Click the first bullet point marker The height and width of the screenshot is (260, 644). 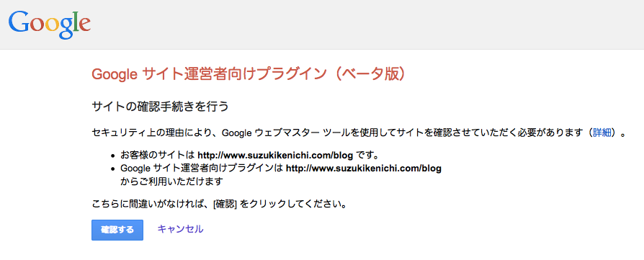113,156
